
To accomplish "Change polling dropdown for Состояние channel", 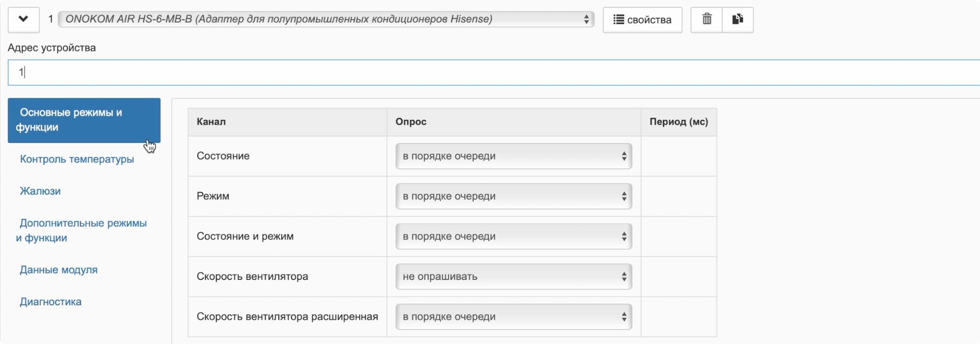I will (513, 156).
